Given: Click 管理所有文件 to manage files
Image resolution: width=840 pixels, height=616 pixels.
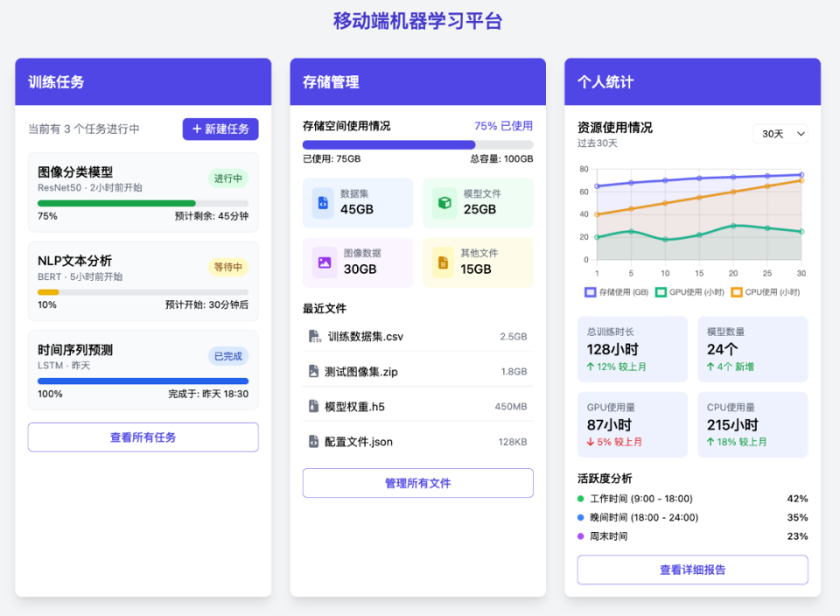Looking at the screenshot, I should 417,482.
